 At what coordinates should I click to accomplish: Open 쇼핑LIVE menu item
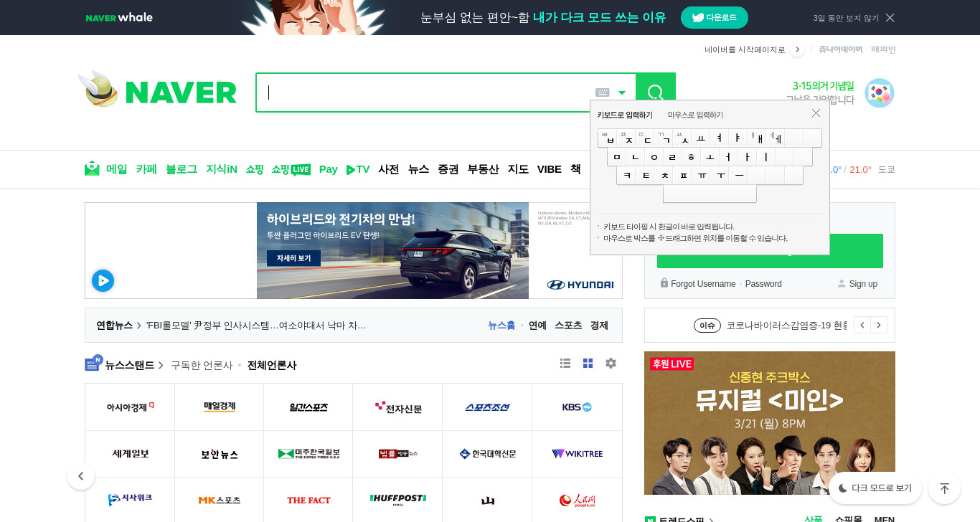point(291,169)
